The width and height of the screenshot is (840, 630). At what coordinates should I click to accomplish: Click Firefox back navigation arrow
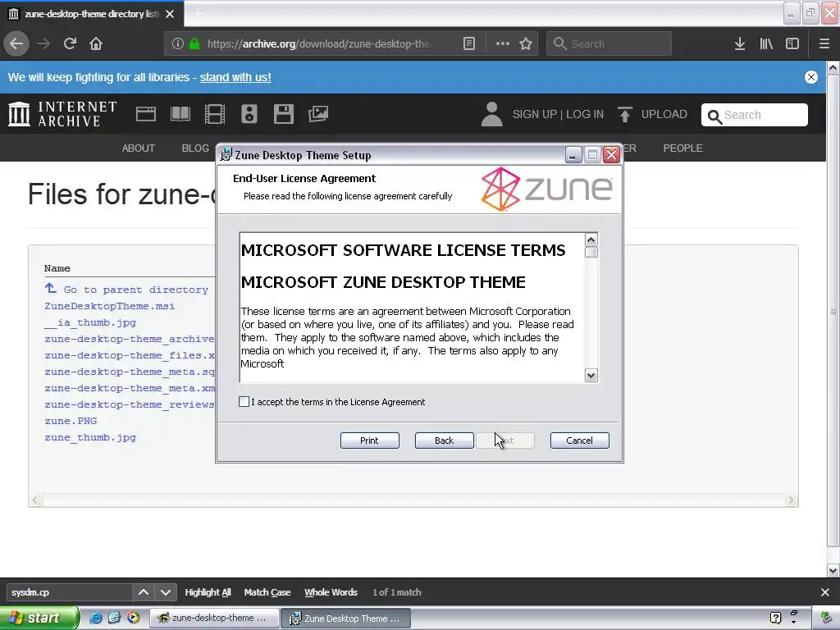[16, 43]
